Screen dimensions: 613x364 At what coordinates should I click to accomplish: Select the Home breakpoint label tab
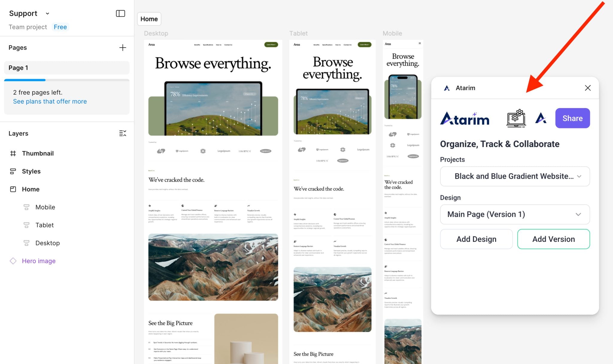click(x=149, y=19)
